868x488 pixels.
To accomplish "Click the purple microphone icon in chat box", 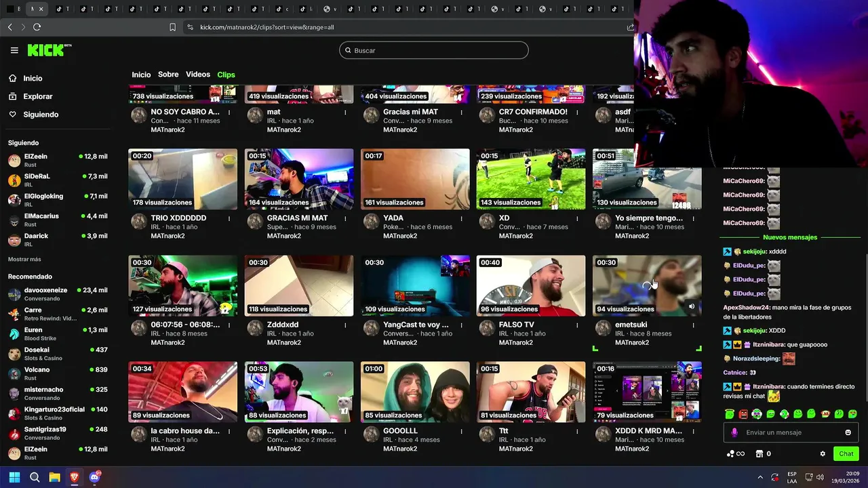I will pyautogui.click(x=734, y=432).
